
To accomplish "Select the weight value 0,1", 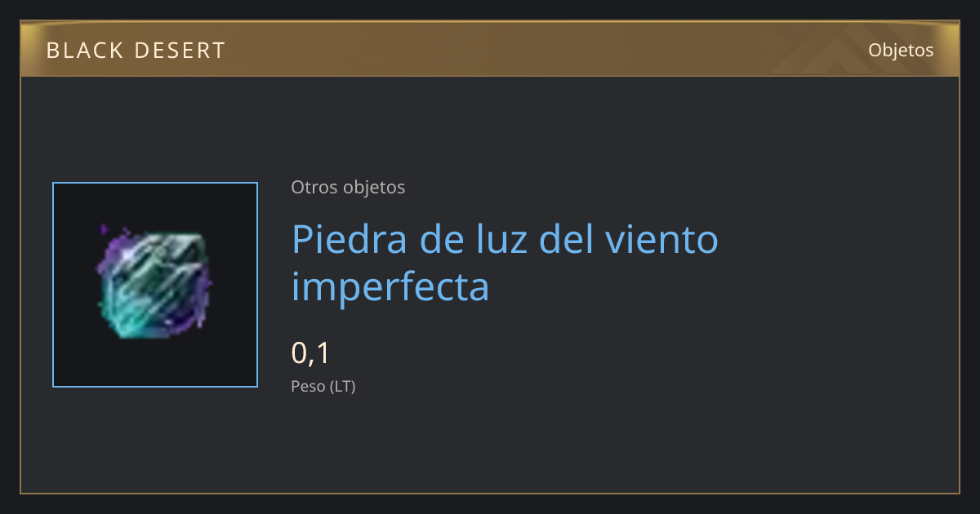I will pos(310,353).
